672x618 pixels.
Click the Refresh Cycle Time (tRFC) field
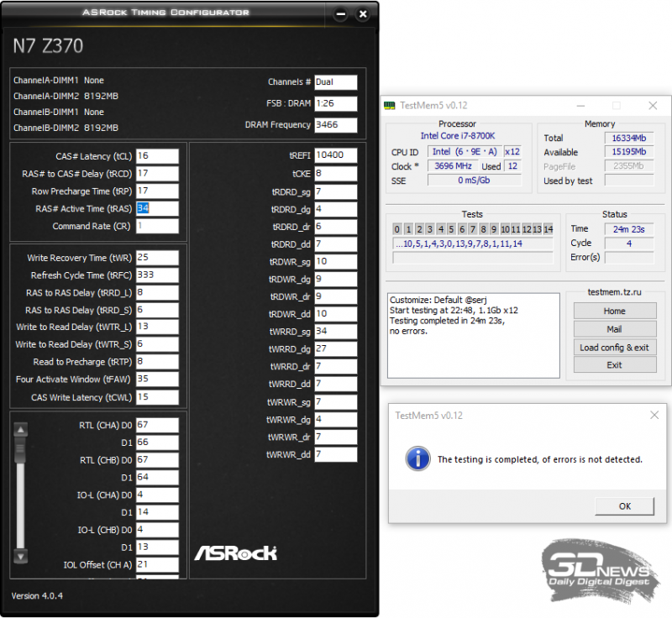point(157,275)
